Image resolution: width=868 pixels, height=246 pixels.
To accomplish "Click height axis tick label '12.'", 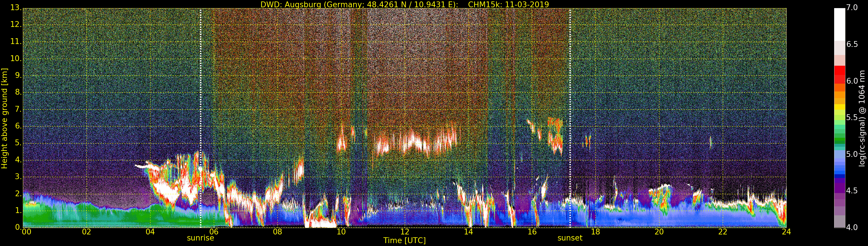I will [16, 24].
